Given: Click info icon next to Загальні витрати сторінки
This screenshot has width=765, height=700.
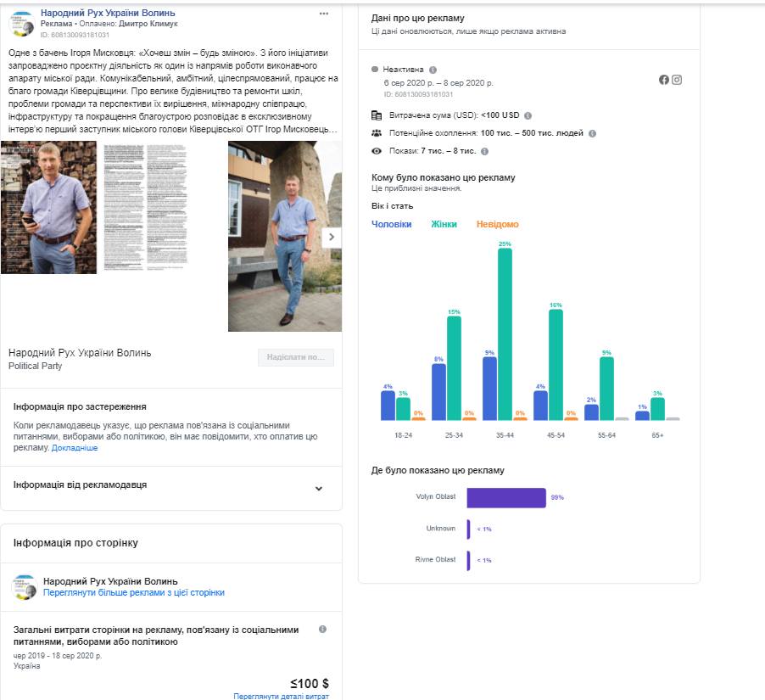Looking at the screenshot, I should 322,630.
